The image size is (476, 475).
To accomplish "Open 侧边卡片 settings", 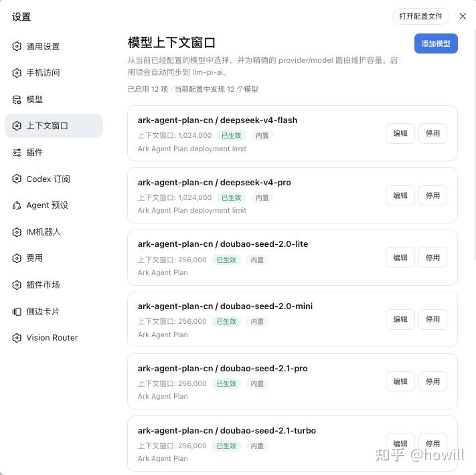I will [x=54, y=312].
